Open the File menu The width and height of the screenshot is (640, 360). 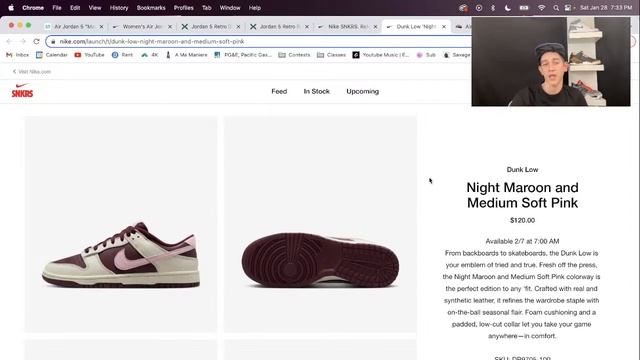[x=57, y=8]
